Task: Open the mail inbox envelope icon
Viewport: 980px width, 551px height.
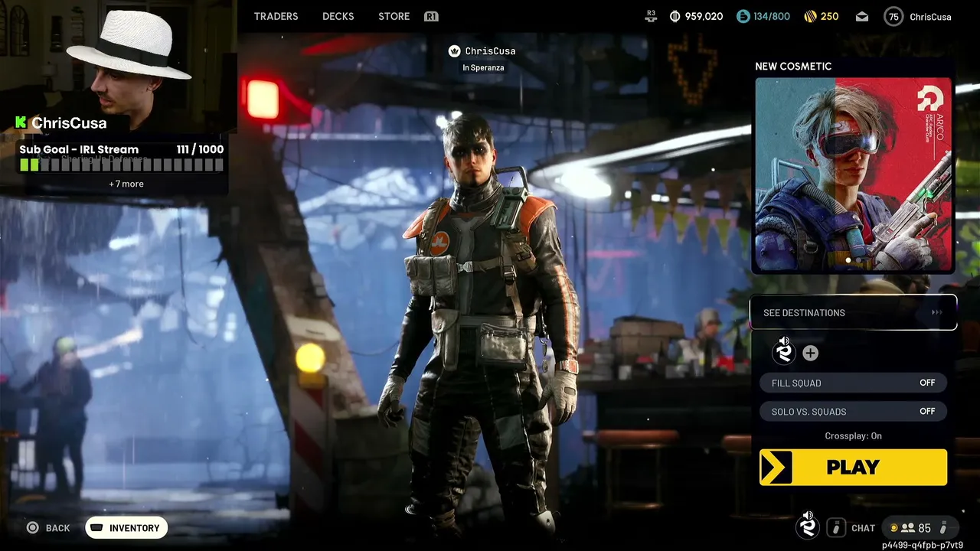Action: click(x=862, y=16)
